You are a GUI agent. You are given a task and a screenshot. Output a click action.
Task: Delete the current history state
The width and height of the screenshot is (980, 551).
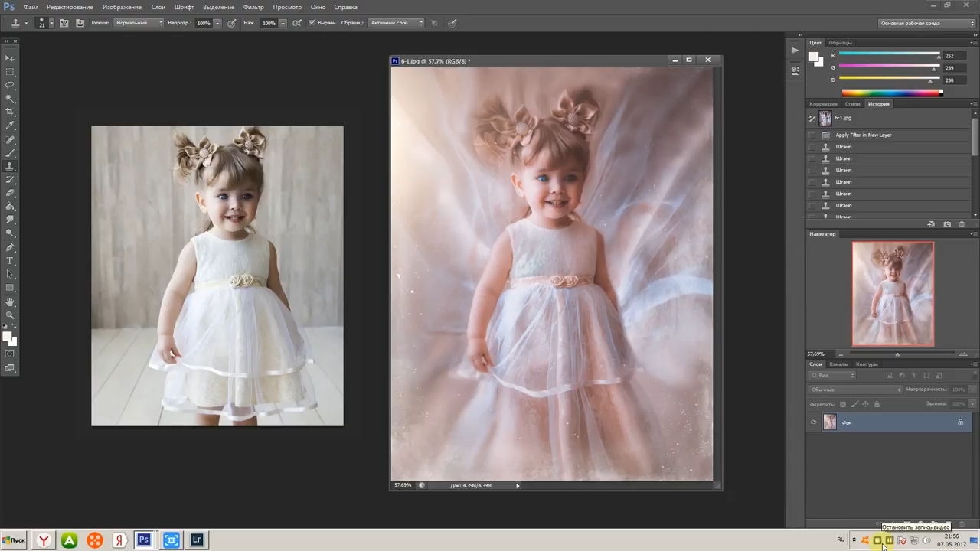tap(962, 224)
